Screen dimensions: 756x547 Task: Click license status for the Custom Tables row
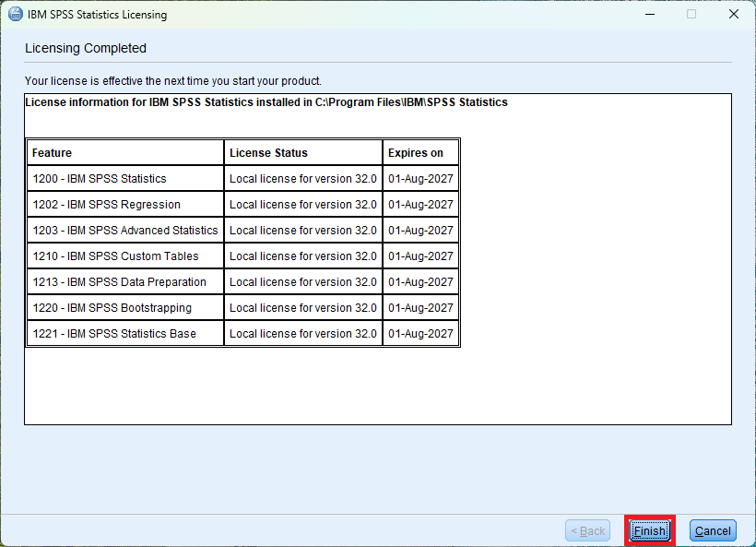click(303, 256)
